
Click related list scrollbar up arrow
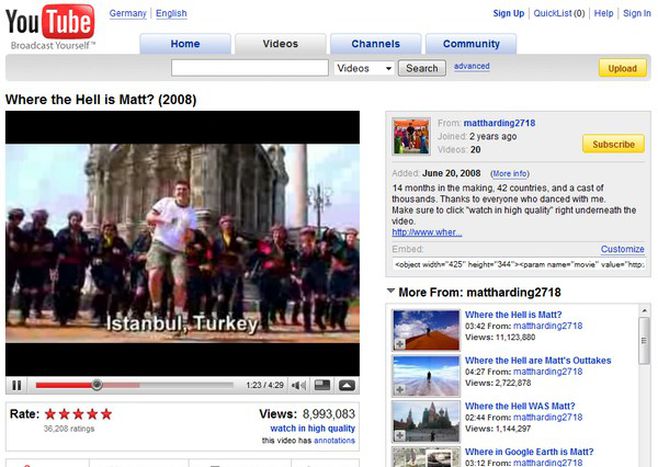pyautogui.click(x=644, y=311)
